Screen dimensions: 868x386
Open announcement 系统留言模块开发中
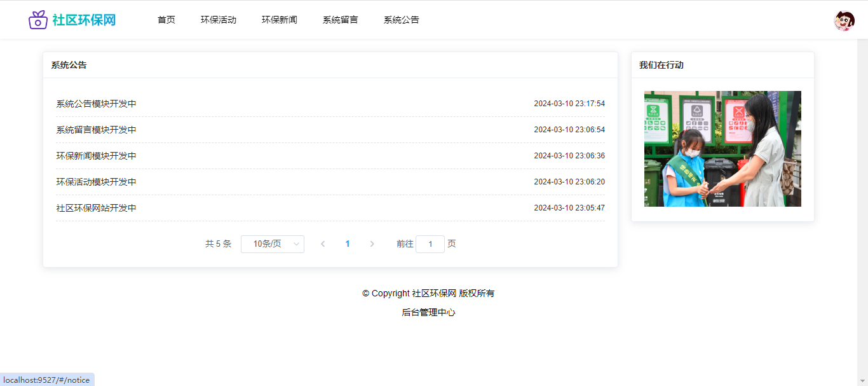coord(97,130)
